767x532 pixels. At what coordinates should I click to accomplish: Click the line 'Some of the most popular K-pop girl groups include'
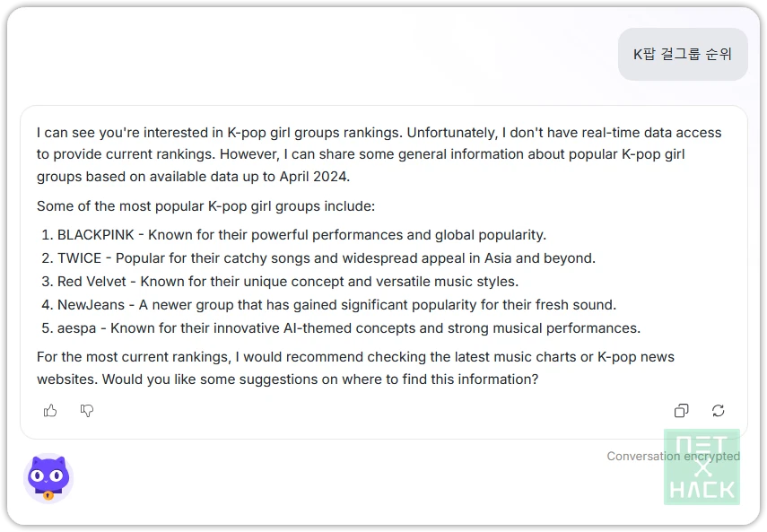coord(206,206)
